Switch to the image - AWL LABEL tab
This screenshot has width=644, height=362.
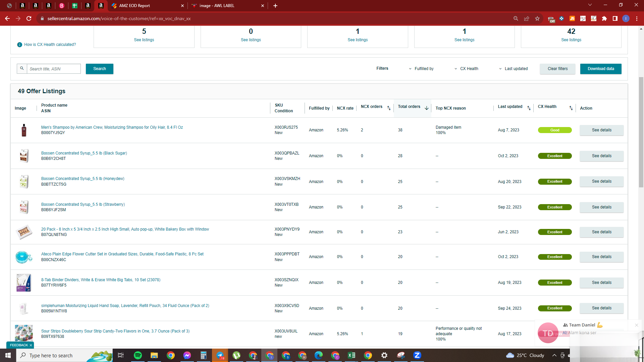click(x=227, y=6)
